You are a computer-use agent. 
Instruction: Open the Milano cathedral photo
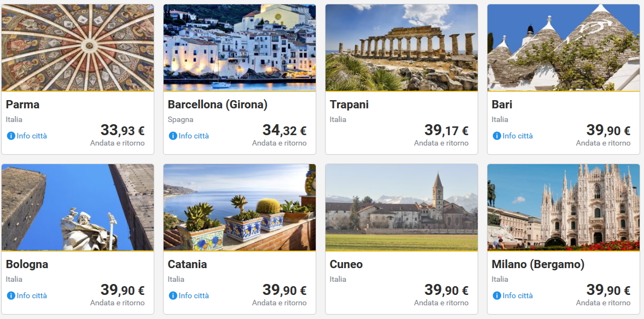pyautogui.click(x=564, y=207)
